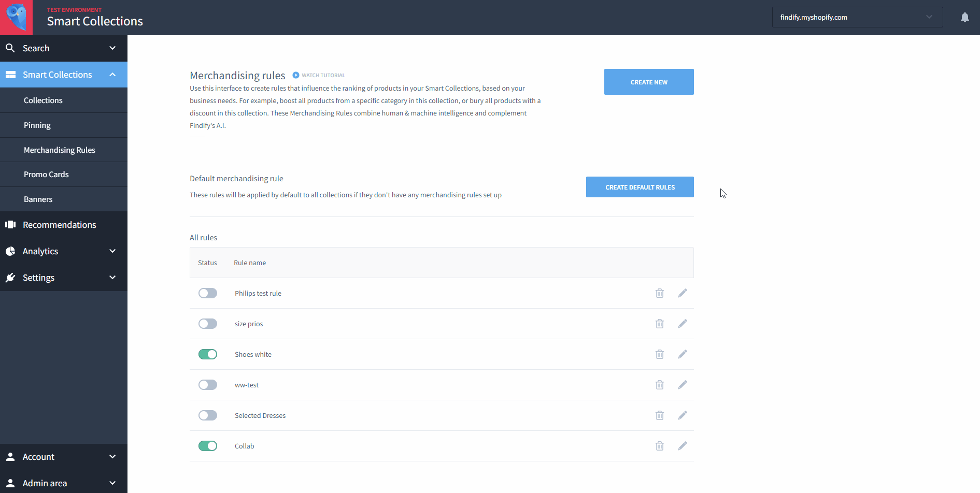Open Pinning in the sidebar
Image resolution: width=980 pixels, height=493 pixels.
coord(64,125)
